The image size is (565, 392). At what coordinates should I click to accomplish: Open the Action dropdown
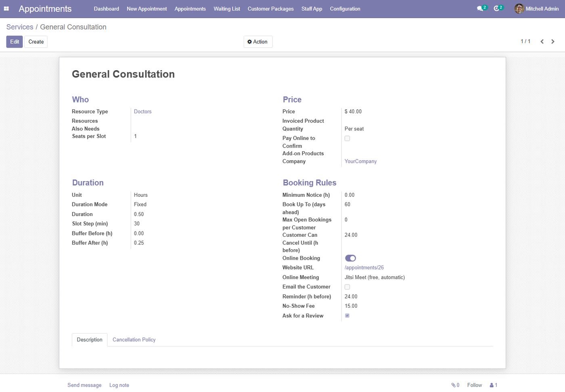[258, 42]
